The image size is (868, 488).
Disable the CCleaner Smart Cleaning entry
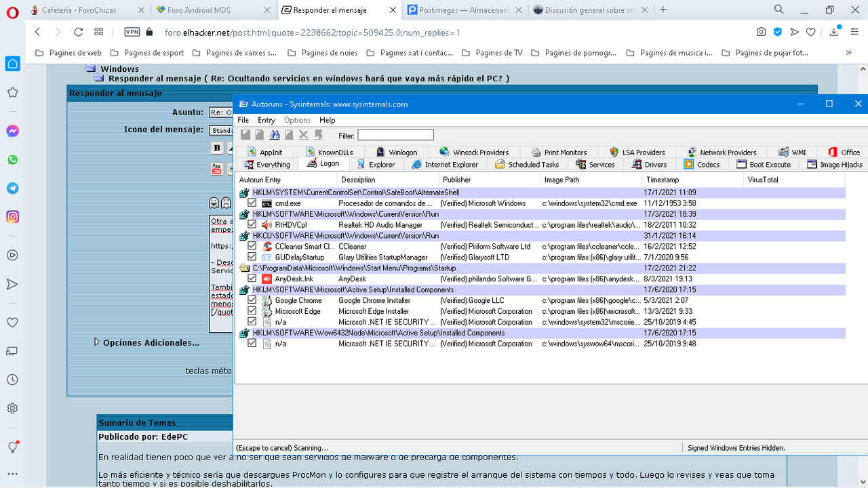point(252,247)
